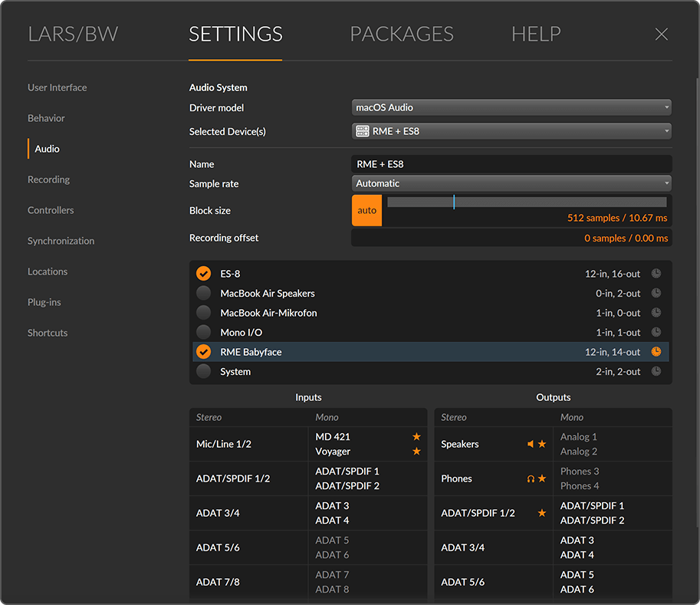Click the clock icon on the ES-8 row

(656, 274)
